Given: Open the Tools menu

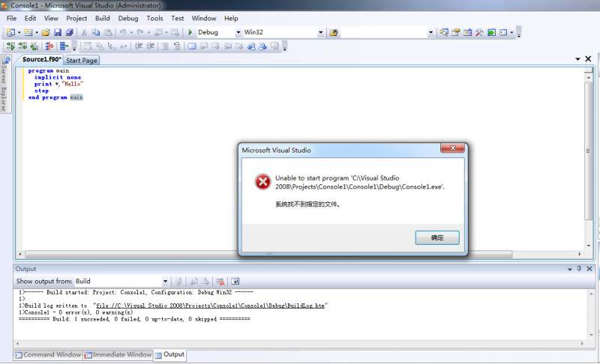Looking at the screenshot, I should pos(154,18).
